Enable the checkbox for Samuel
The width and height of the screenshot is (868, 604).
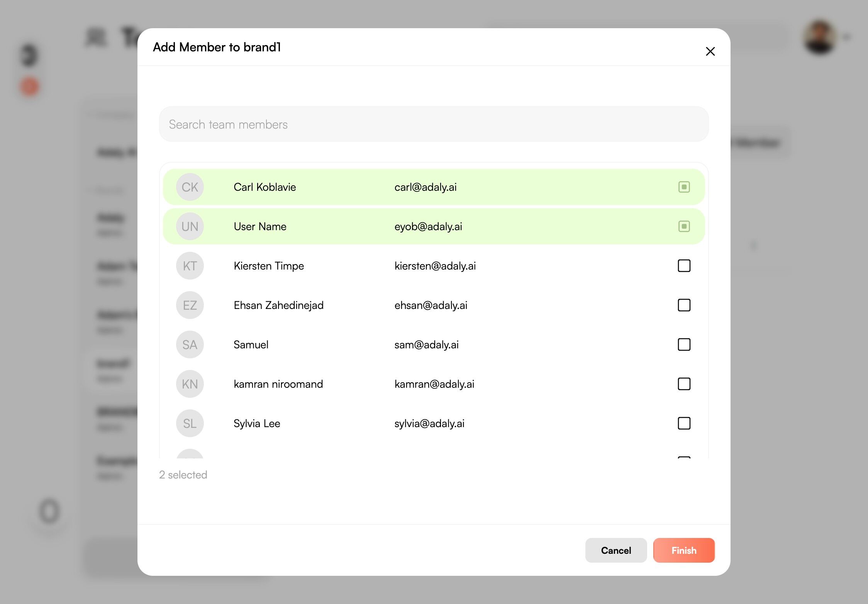684,344
